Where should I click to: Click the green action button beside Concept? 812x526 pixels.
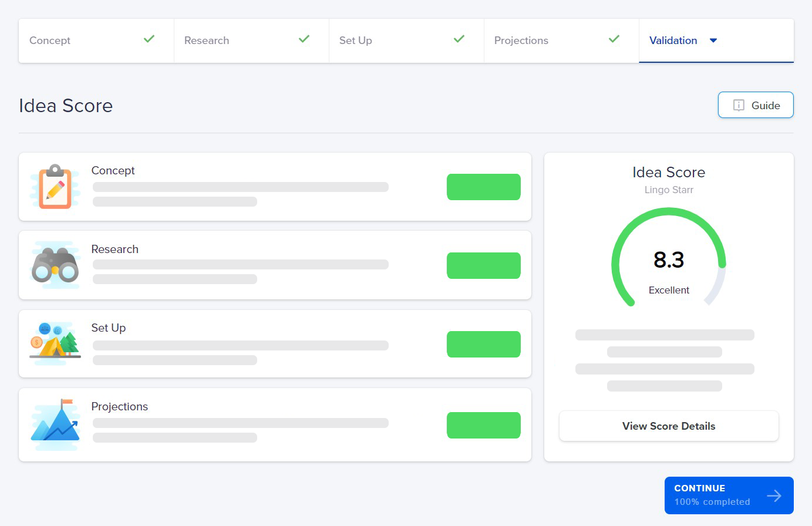pos(483,187)
